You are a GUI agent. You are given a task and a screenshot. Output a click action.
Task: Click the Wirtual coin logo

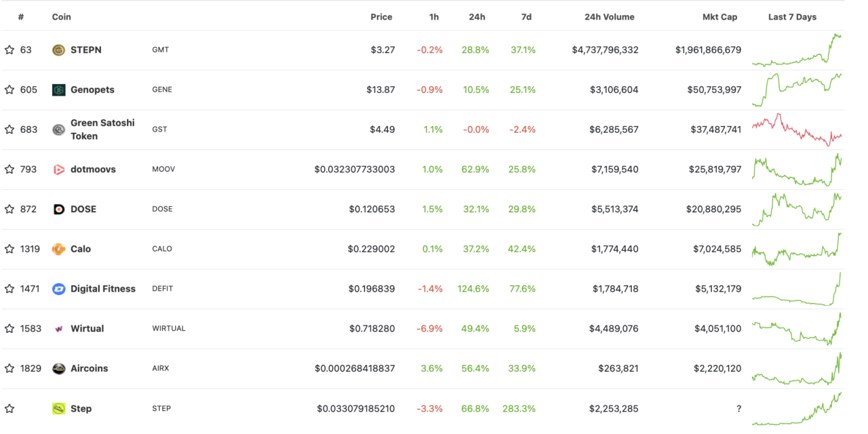[x=58, y=328]
